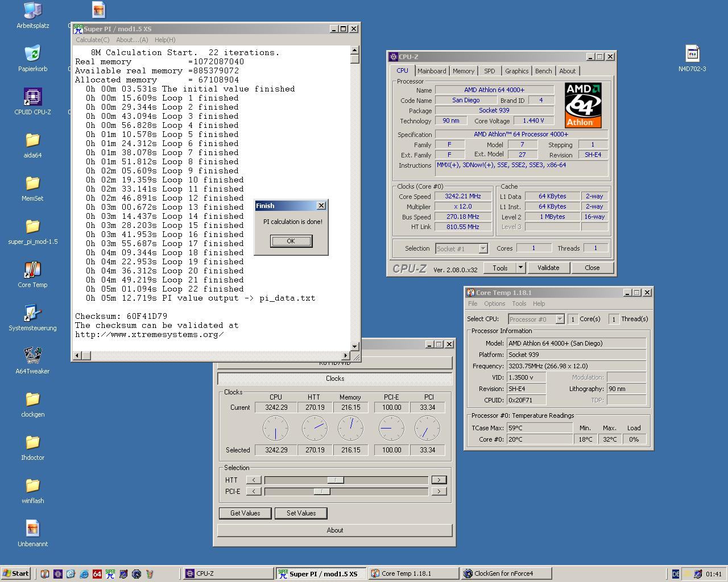The height and width of the screenshot is (582, 728).
Task: Click the AMD Athlon 64 logo in CPU-Z
Action: pyautogui.click(x=583, y=105)
